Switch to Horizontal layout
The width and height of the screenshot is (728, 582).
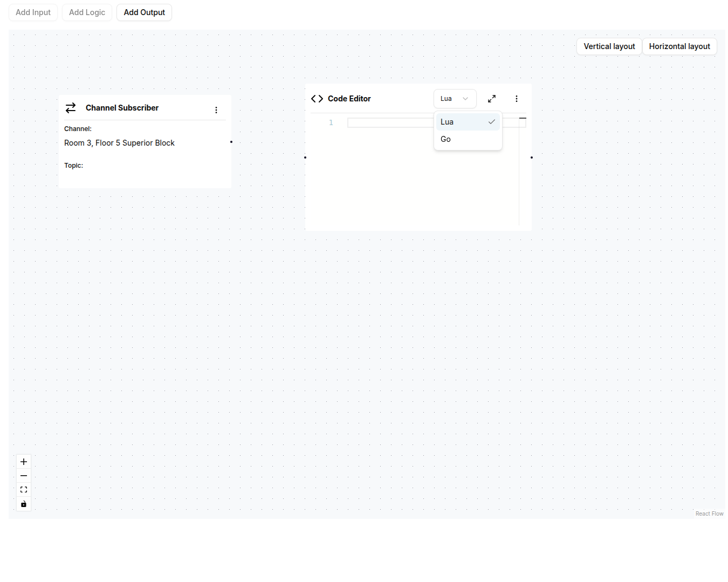pos(679,46)
